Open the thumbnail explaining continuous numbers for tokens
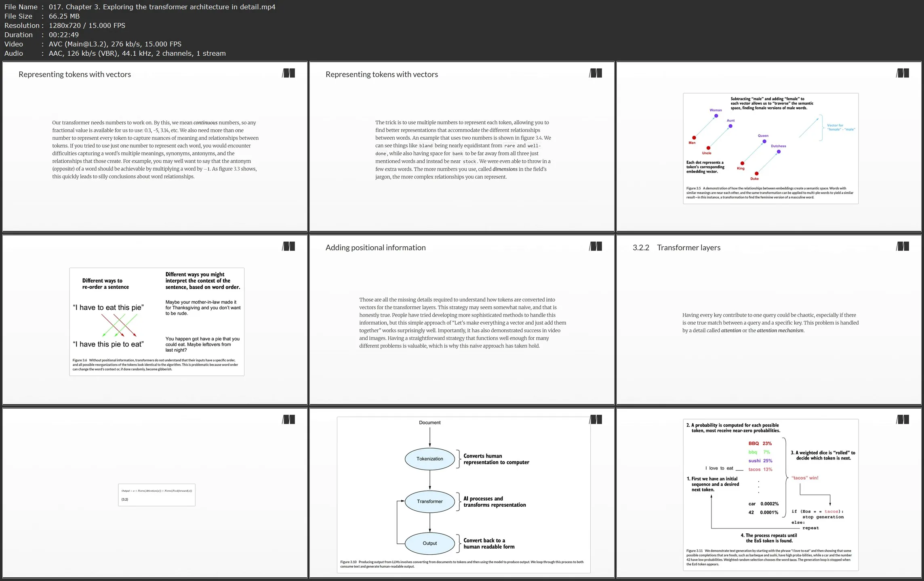 (155, 147)
